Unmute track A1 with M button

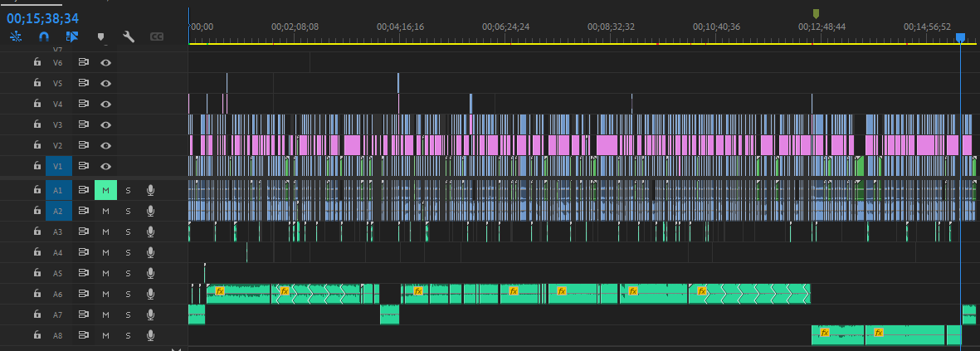[x=105, y=190]
